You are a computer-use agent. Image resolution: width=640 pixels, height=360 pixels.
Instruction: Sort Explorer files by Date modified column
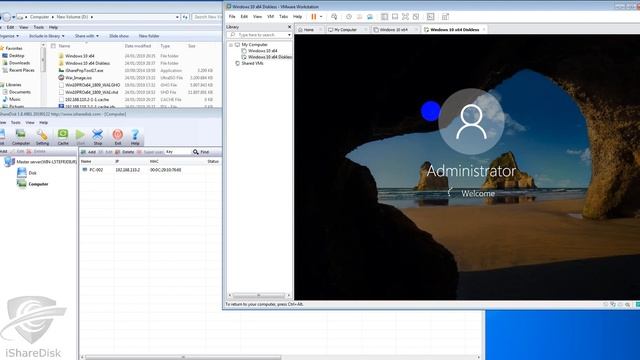[x=138, y=46]
